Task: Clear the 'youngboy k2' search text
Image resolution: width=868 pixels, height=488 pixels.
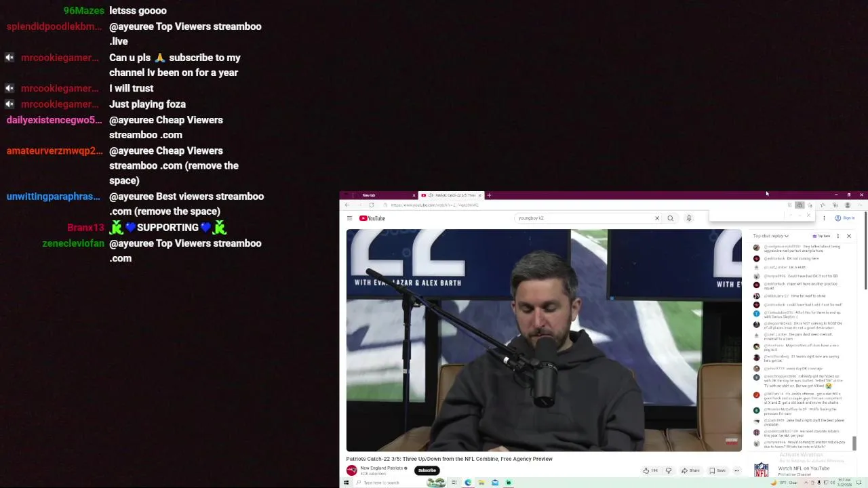Action: tap(656, 218)
